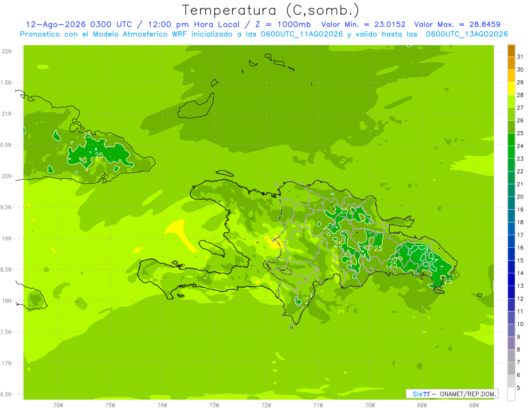This screenshot has width=532, height=411.
Task: Click the 72W longitude label
Action: click(x=266, y=405)
